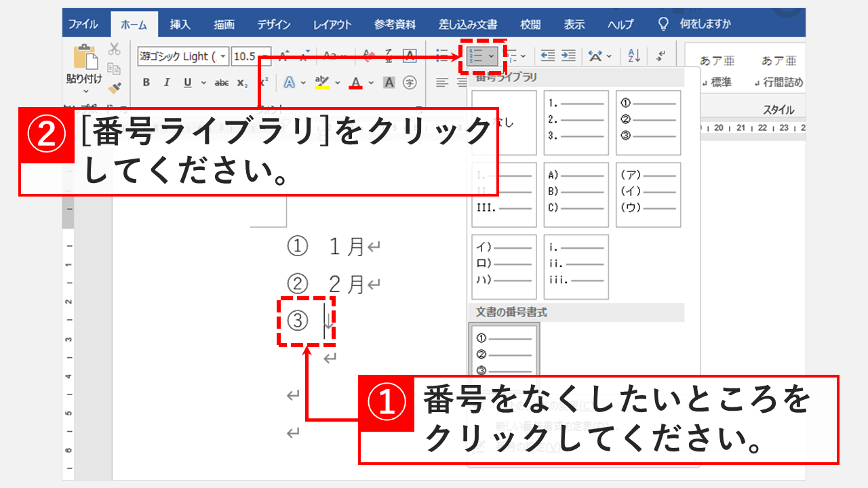The height and width of the screenshot is (488, 868).
Task: Open the ヘルプ tab
Action: click(620, 24)
